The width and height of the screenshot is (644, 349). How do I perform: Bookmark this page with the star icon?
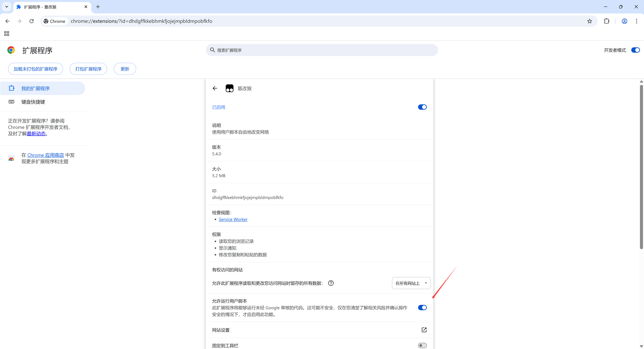[x=589, y=21]
